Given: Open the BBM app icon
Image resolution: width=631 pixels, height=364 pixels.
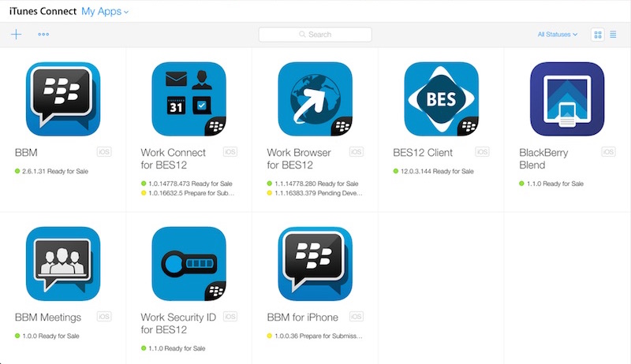Looking at the screenshot, I should 63,98.
